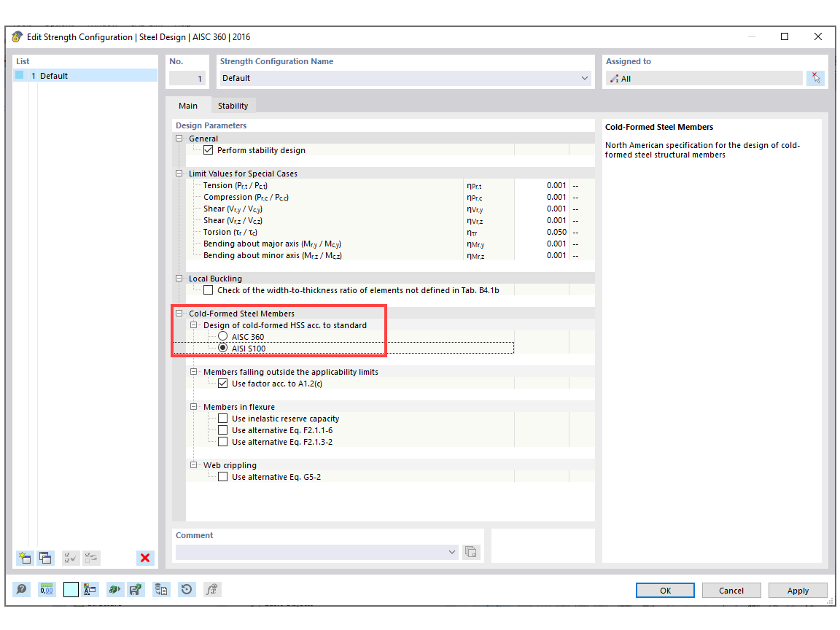This screenshot has height=630, width=840.
Task: Click the No. field showing 1
Action: pos(187,78)
